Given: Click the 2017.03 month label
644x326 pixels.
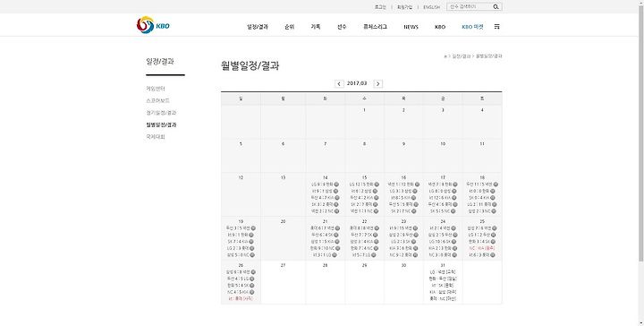Looking at the screenshot, I should coord(357,83).
